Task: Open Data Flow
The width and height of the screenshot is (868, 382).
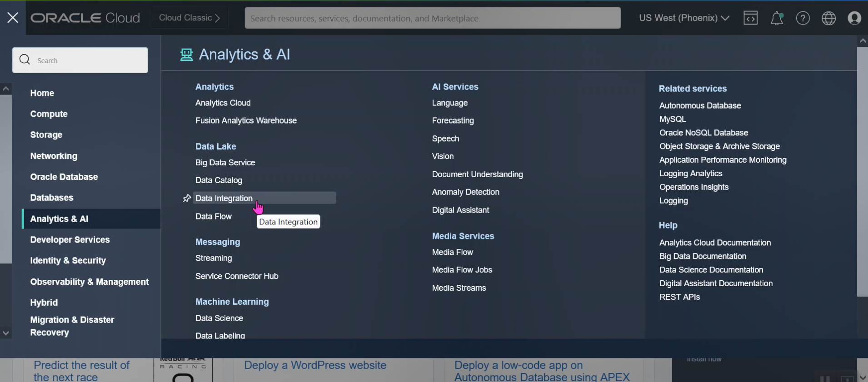Action: [x=214, y=217]
